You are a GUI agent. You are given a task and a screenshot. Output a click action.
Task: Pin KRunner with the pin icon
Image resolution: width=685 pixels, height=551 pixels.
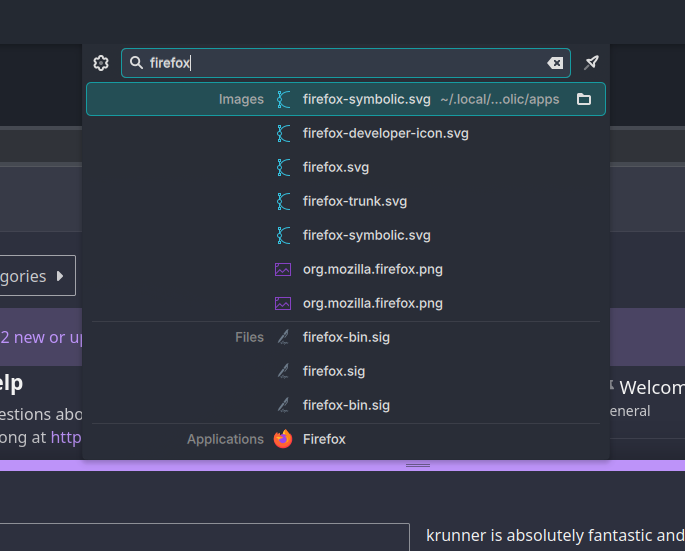pos(591,62)
